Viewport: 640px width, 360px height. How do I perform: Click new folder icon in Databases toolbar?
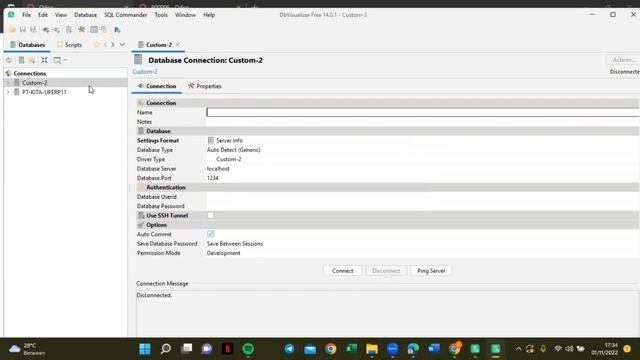tap(32, 60)
